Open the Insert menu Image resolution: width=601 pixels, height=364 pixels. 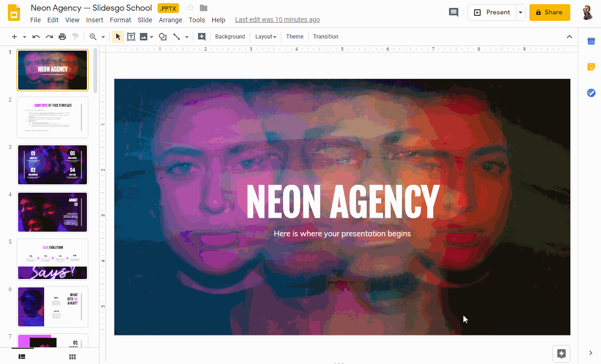click(94, 20)
